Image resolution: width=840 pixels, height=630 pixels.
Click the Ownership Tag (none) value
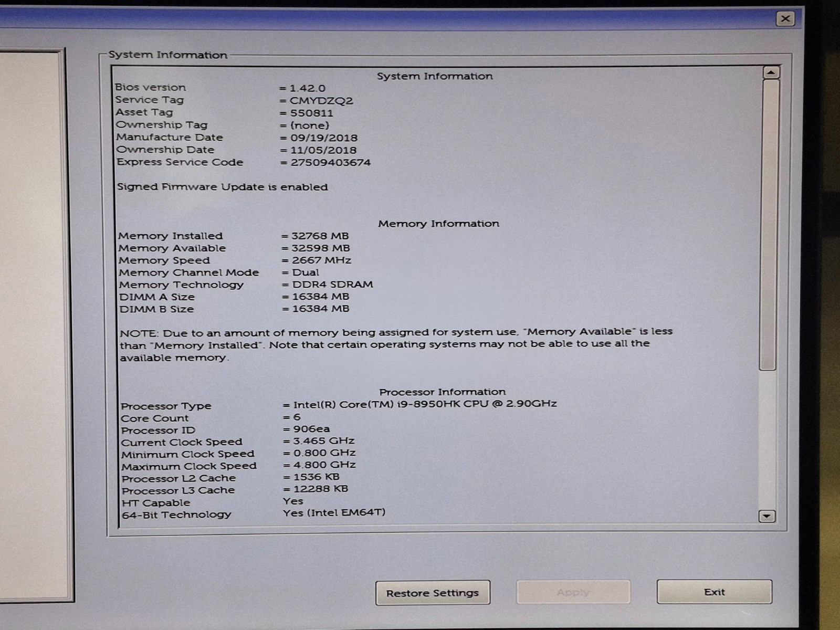tap(310, 125)
